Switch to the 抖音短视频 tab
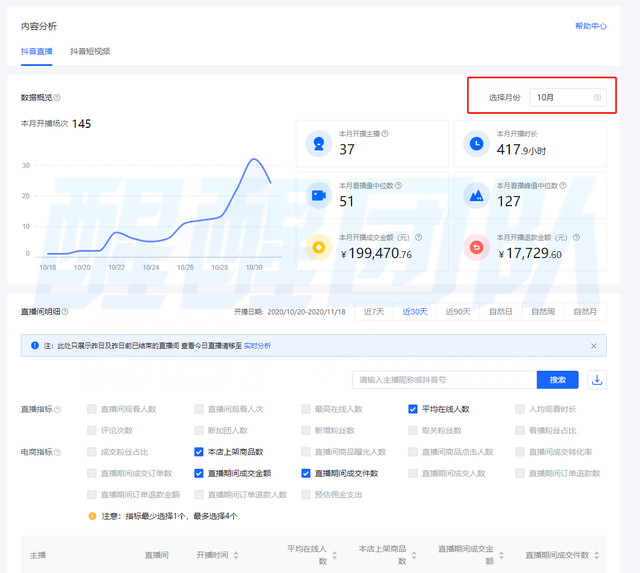 coord(90,51)
